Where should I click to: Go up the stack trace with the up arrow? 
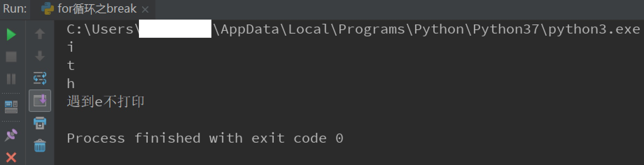[40, 34]
